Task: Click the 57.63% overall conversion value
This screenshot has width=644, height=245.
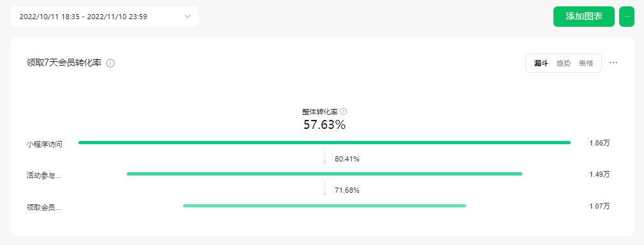Action: point(325,124)
